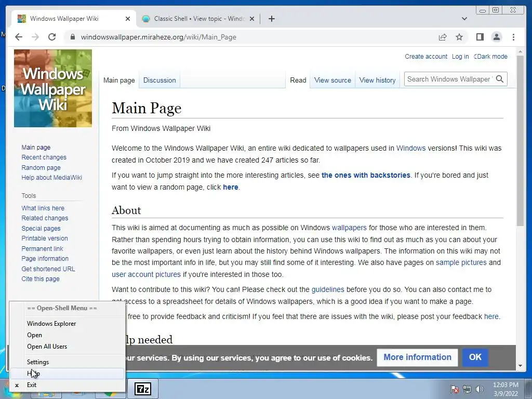Toggle Dark mode on the wiki
Screen dimensions: 532x399
(490, 56)
